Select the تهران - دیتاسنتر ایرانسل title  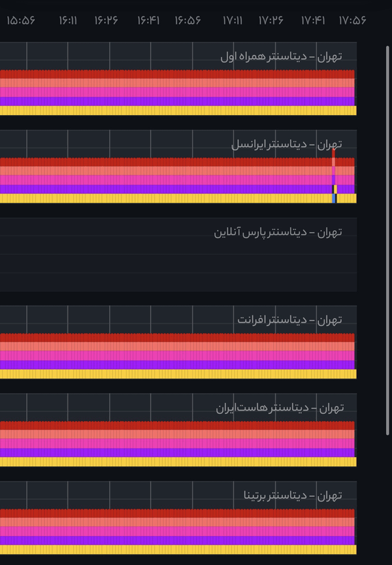(x=287, y=145)
